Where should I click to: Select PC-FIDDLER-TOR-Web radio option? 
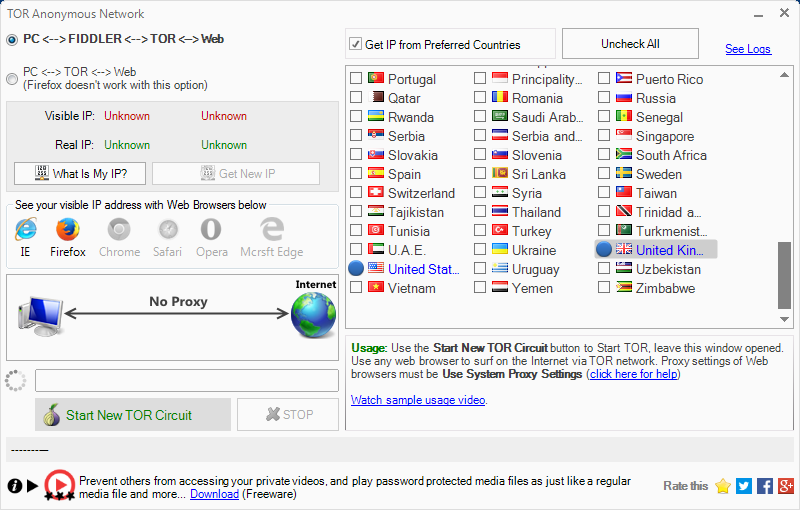(12, 40)
